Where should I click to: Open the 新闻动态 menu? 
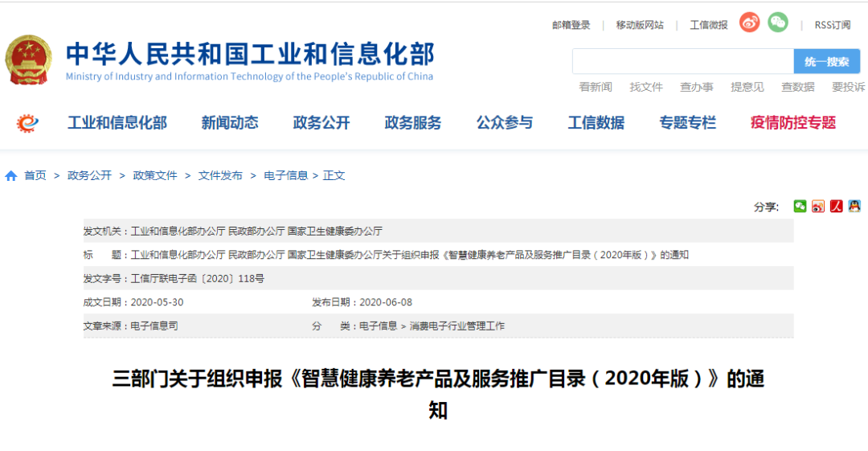(x=230, y=122)
